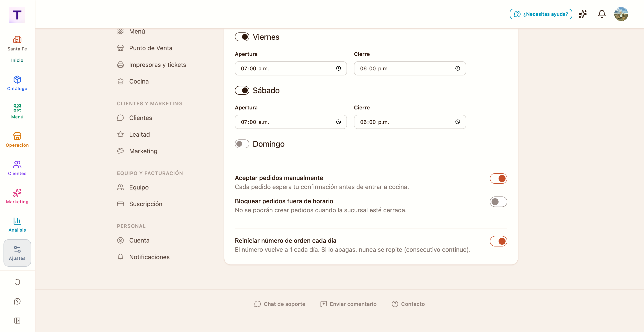Click the Sábado Apertura time field

point(290,122)
